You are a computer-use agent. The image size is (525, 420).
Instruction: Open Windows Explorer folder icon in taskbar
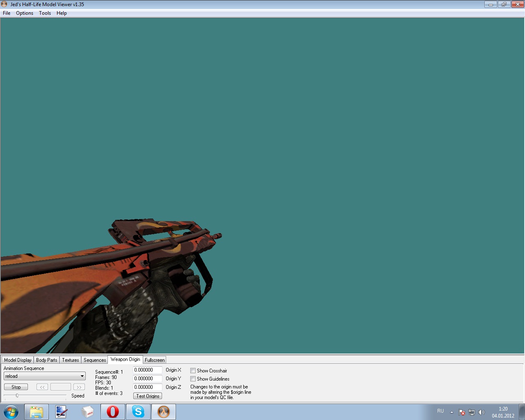36,412
